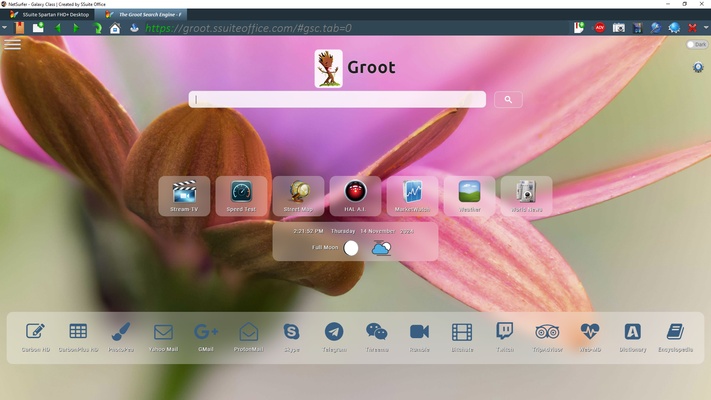This screenshot has height=400, width=711.
Task: Open the World News tile
Action: [x=526, y=196]
